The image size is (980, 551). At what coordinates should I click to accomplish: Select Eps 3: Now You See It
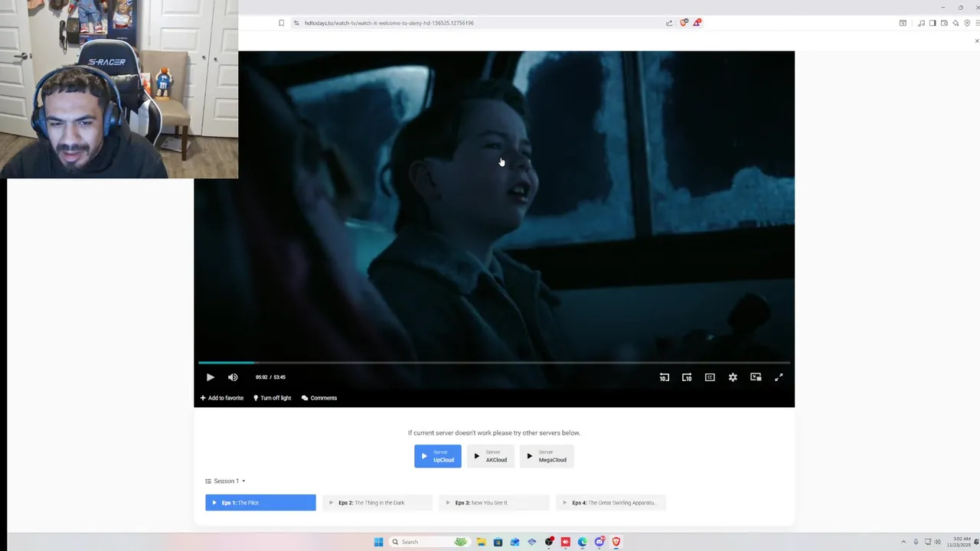494,503
